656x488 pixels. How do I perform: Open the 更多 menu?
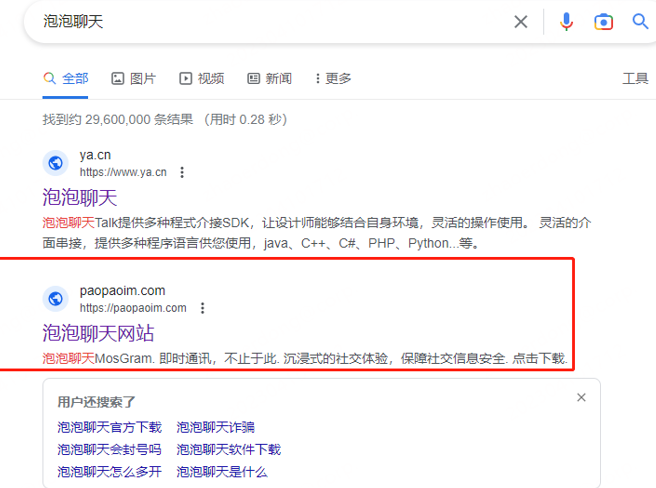[333, 78]
